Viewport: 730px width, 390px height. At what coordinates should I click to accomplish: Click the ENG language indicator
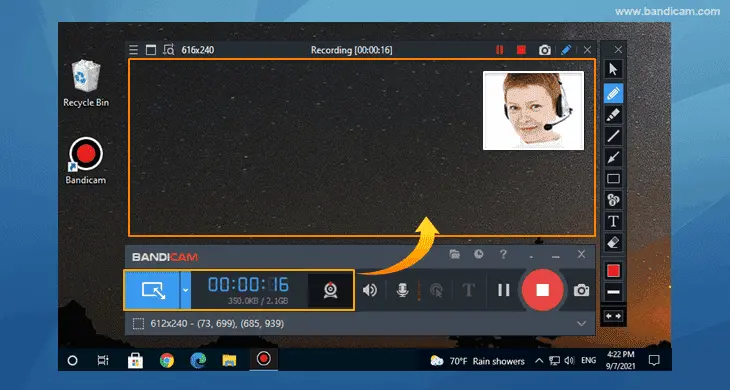(588, 361)
